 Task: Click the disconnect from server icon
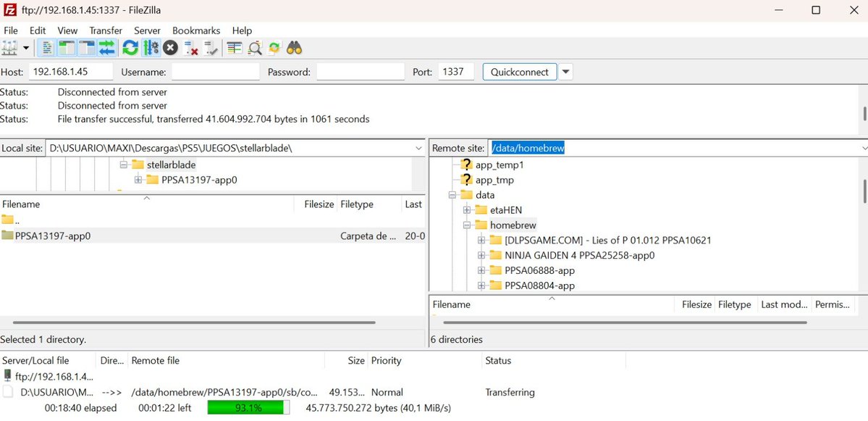tap(191, 49)
